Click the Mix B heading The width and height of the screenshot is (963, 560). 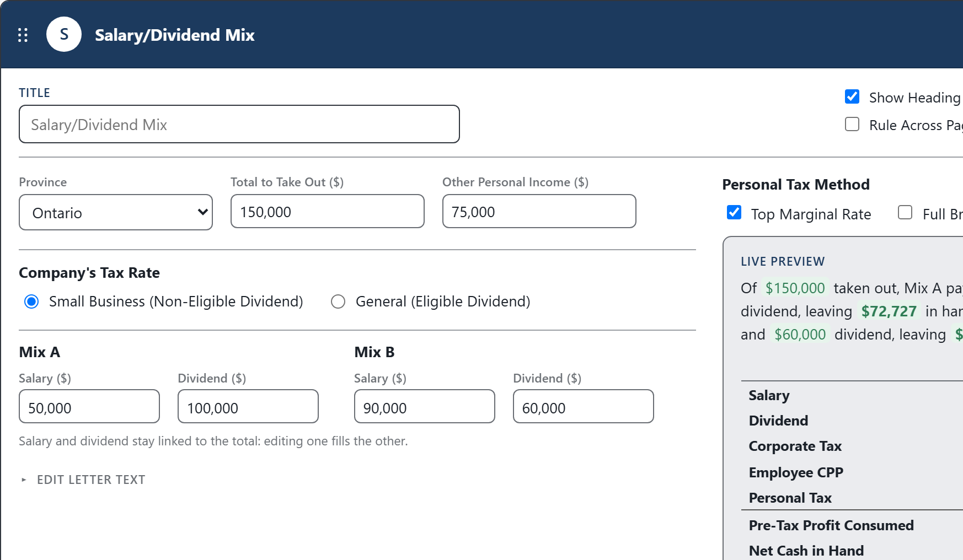point(374,352)
